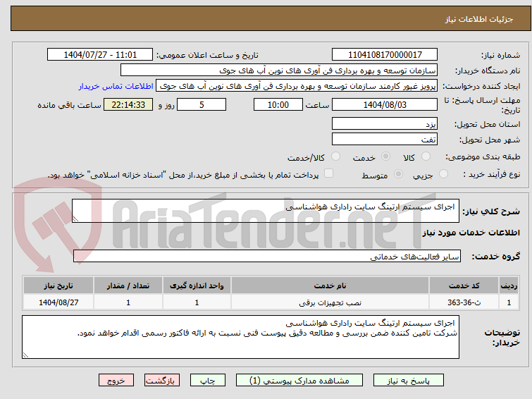This screenshot has height=399, width=532.
Task: Click the طبقه بندی موضوعی label
Action: (483, 157)
